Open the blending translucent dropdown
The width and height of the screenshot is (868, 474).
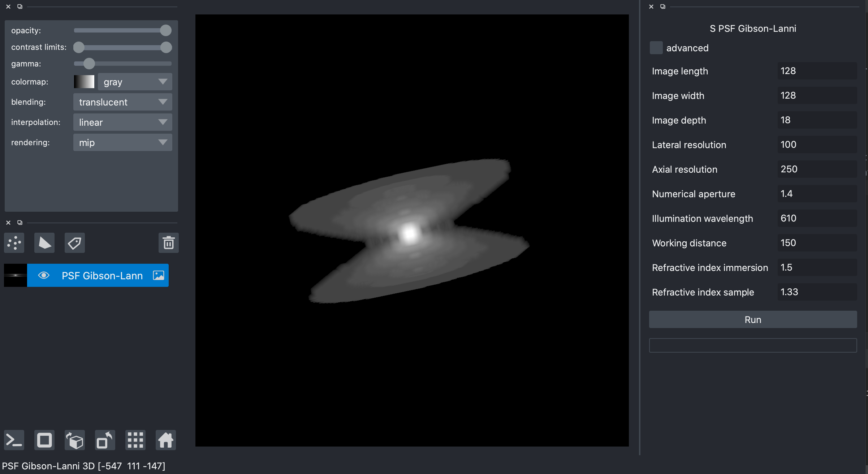point(122,102)
